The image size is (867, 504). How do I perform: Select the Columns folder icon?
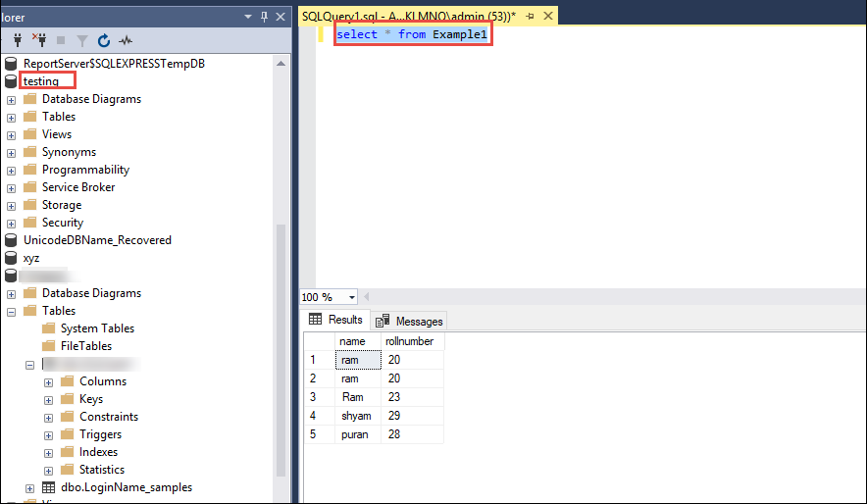pos(68,380)
